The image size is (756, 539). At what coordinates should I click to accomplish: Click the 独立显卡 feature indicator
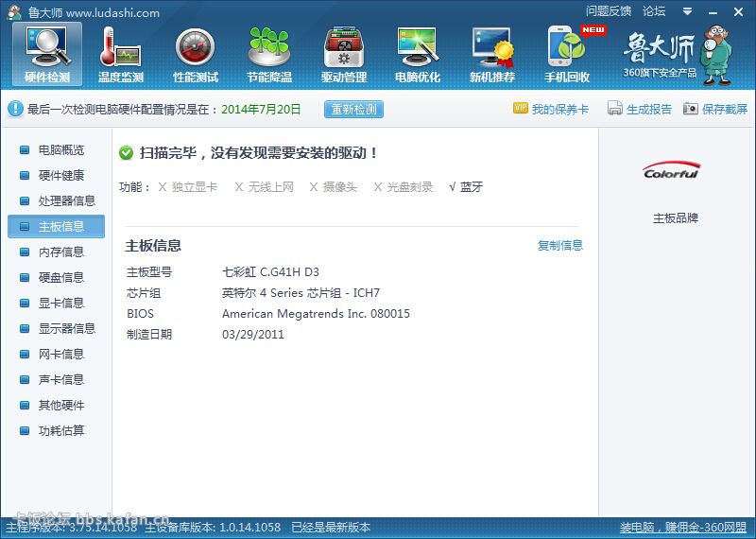tap(187, 186)
